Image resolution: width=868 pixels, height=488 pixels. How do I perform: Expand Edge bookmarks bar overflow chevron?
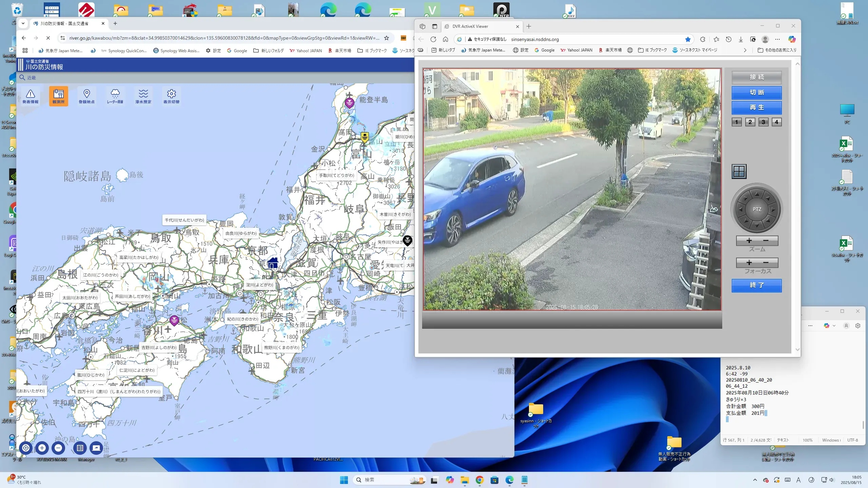tap(745, 50)
